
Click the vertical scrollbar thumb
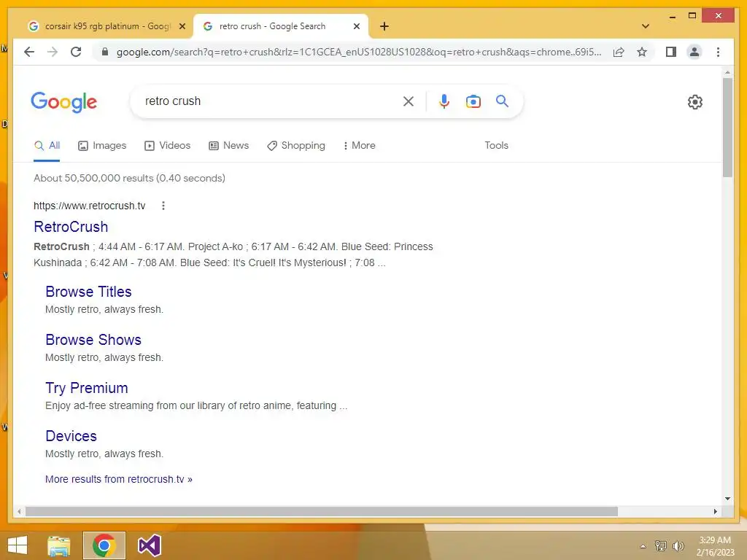727,128
